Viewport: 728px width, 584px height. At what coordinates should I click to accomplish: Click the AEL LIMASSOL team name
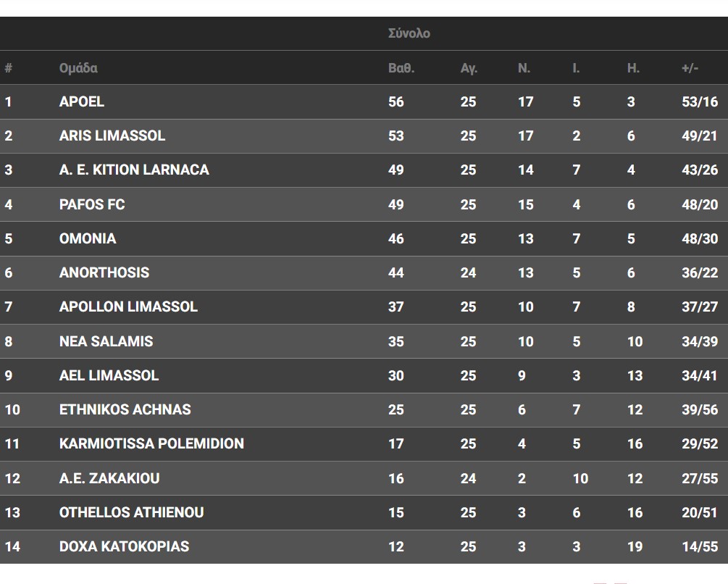pos(109,375)
